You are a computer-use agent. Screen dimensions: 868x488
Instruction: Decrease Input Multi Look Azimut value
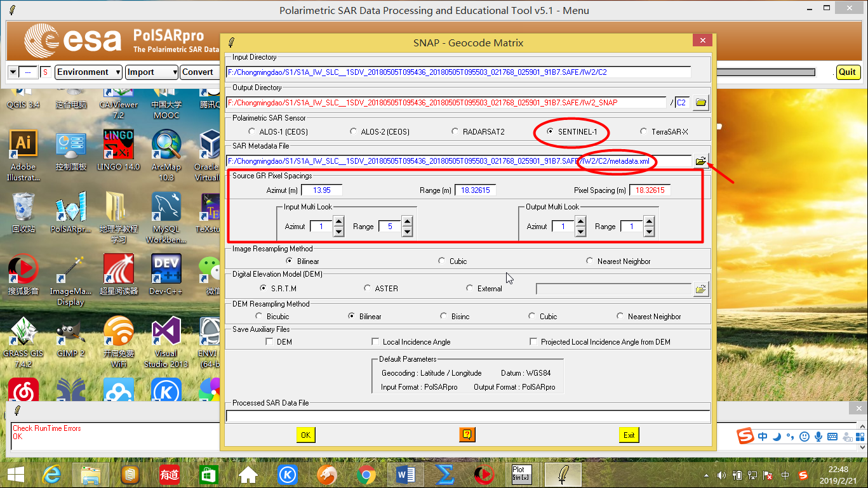[x=338, y=231]
